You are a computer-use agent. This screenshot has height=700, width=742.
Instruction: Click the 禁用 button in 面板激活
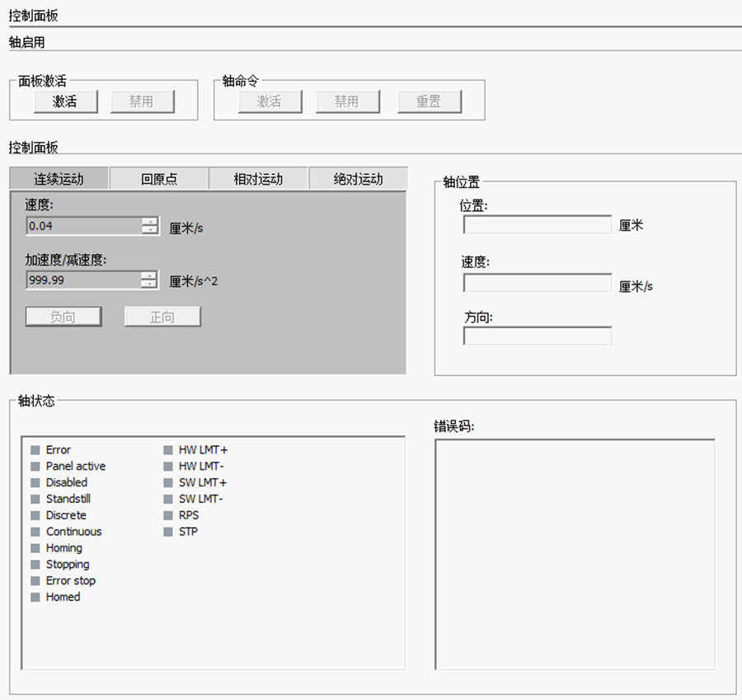click(142, 101)
